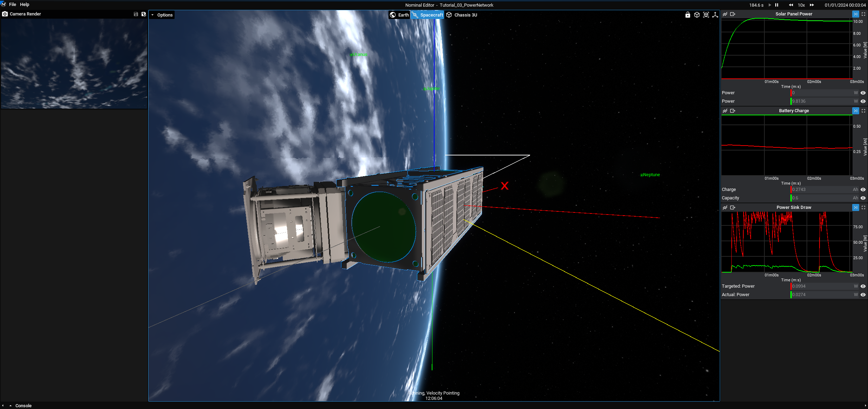This screenshot has width=868, height=409.
Task: Collapse the right side panel arrow
Action: tap(865, 405)
